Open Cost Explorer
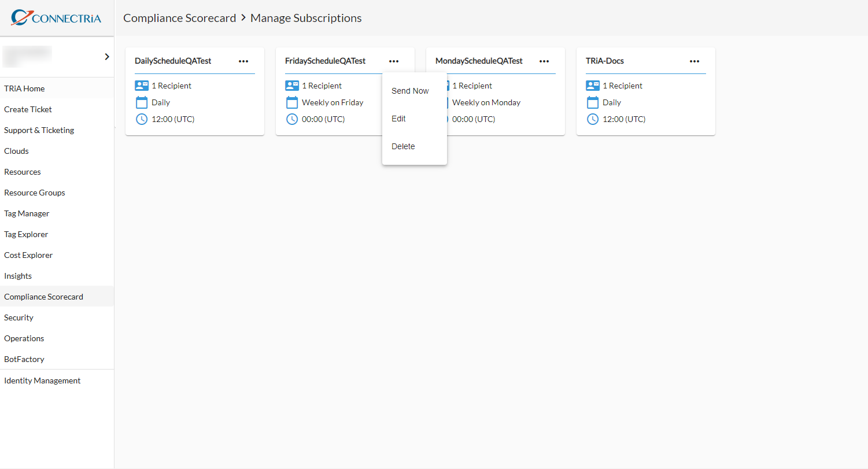This screenshot has width=868, height=469. 57,255
